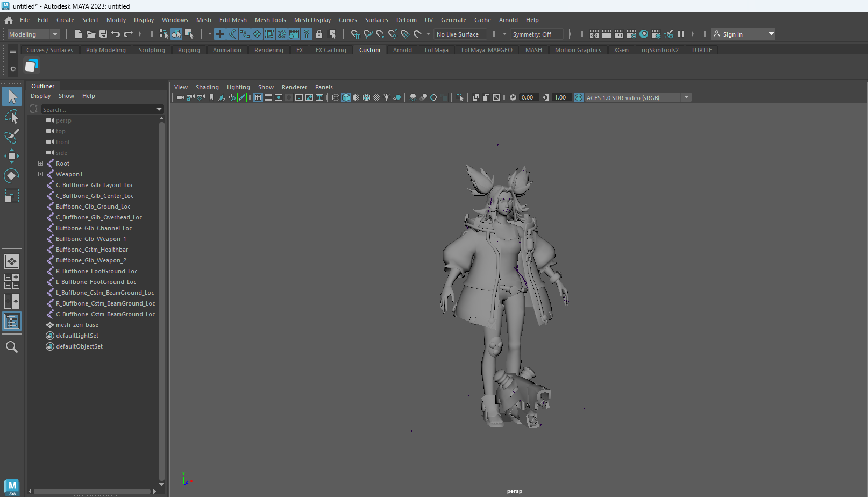Click the lock selection padlock icon
The image size is (868, 497).
coord(319,34)
